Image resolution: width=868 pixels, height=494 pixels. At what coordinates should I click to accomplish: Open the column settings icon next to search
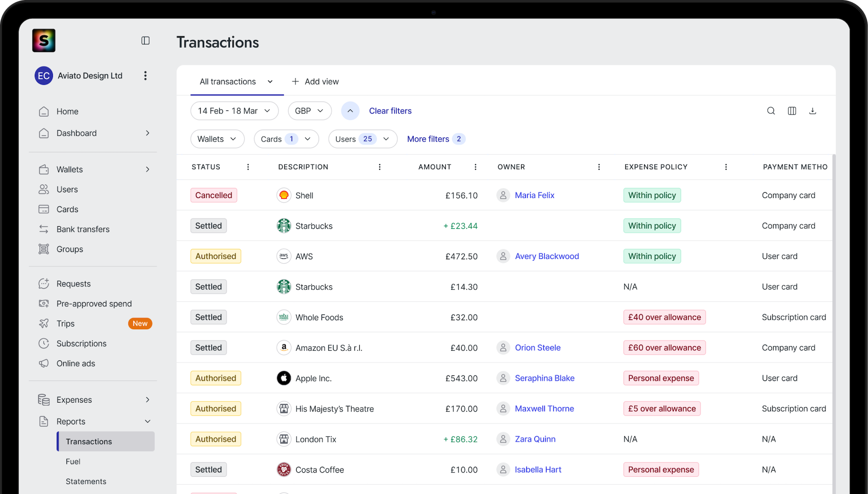792,111
